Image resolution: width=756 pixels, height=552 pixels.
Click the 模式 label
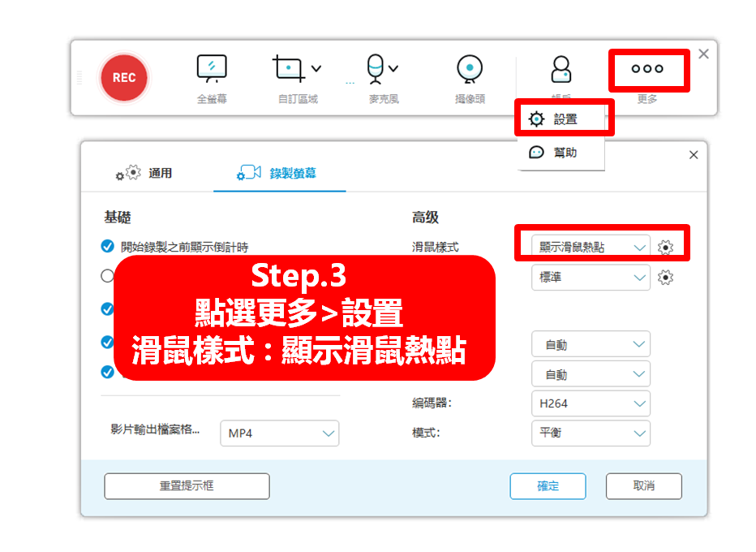point(426,433)
